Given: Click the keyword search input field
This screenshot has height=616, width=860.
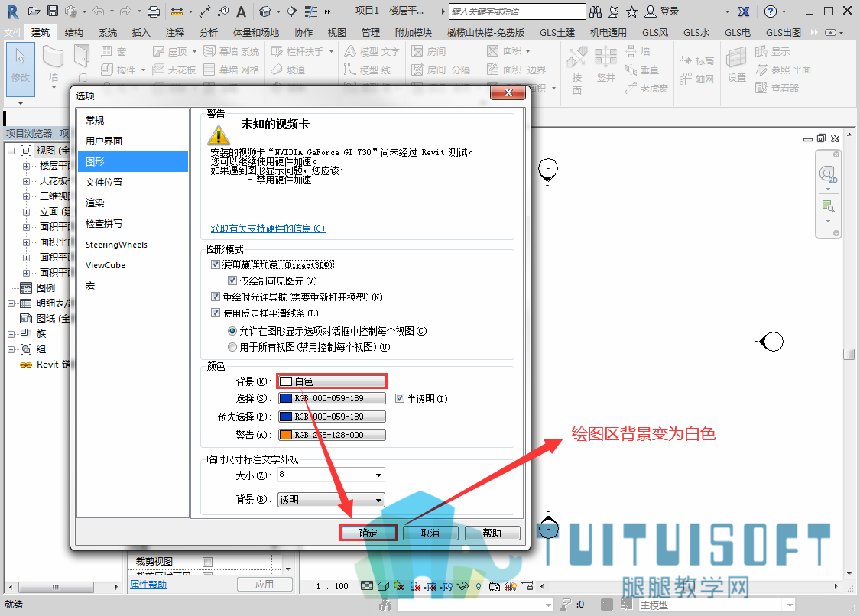Looking at the screenshot, I should pos(517,11).
